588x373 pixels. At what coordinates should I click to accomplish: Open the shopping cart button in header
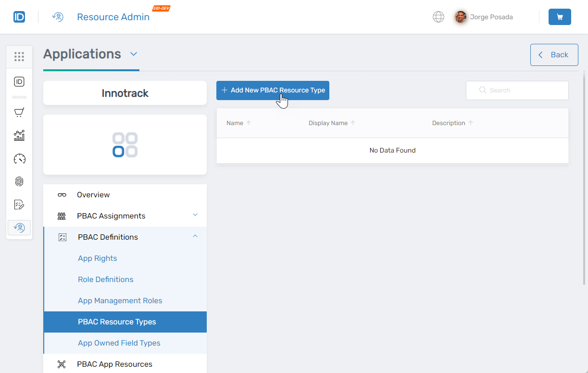pyautogui.click(x=560, y=17)
